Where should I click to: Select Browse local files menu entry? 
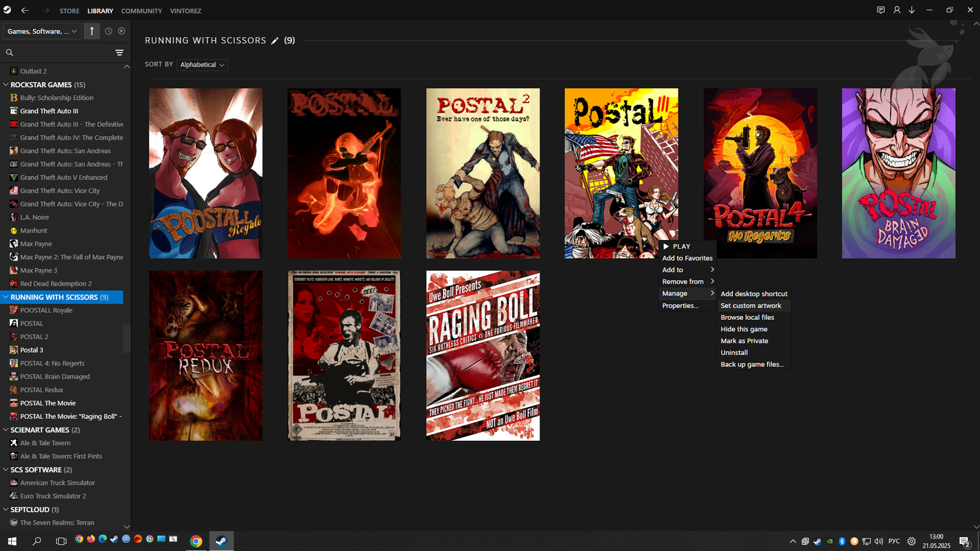tap(747, 317)
